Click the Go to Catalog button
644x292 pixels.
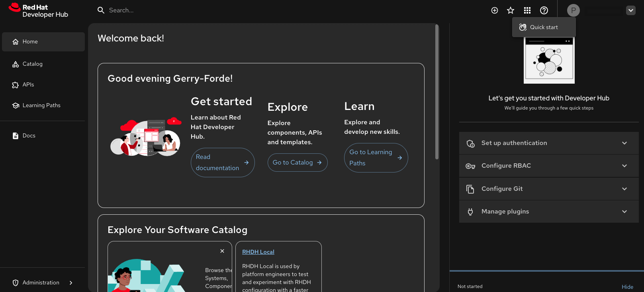tap(297, 163)
